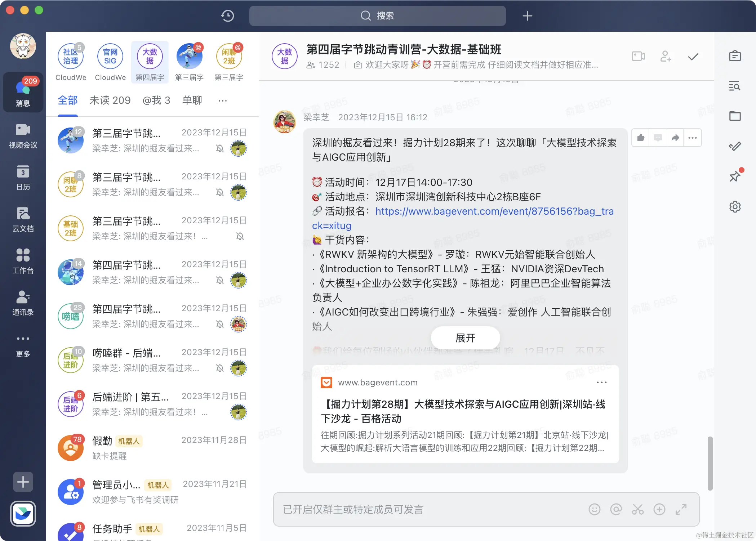Like the message with thumbs up
Screen dimensions: 756x541
pyautogui.click(x=641, y=138)
